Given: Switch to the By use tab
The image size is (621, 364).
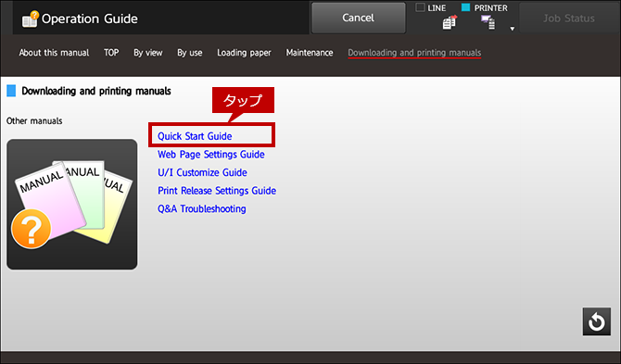Looking at the screenshot, I should [x=190, y=53].
